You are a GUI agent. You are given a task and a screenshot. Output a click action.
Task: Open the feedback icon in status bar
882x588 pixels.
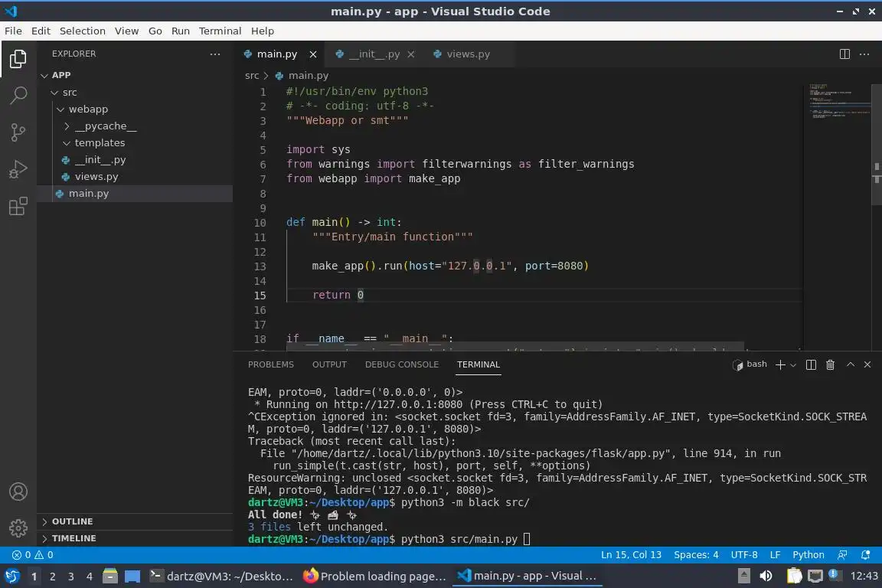tap(842, 555)
